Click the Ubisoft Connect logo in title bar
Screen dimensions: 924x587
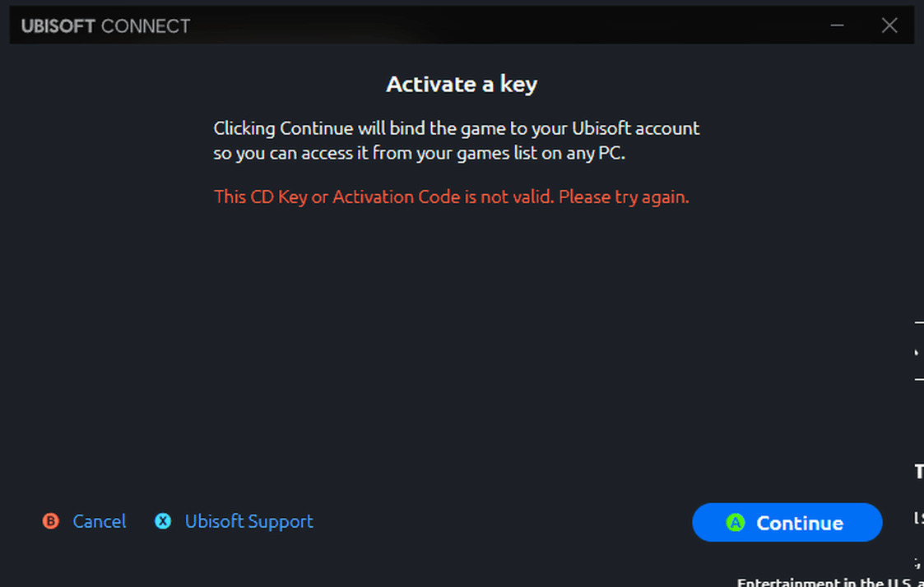[x=105, y=26]
